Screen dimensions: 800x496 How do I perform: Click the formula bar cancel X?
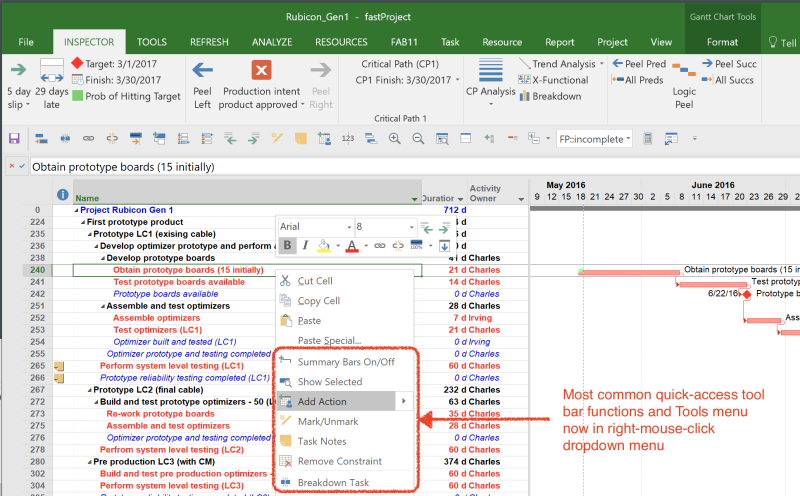click(x=12, y=166)
